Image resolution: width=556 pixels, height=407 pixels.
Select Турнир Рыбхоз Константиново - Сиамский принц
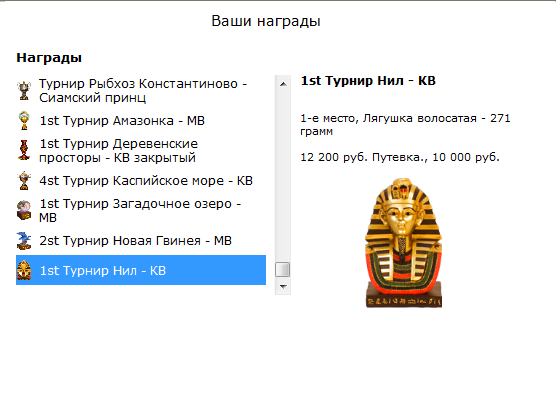(x=141, y=90)
